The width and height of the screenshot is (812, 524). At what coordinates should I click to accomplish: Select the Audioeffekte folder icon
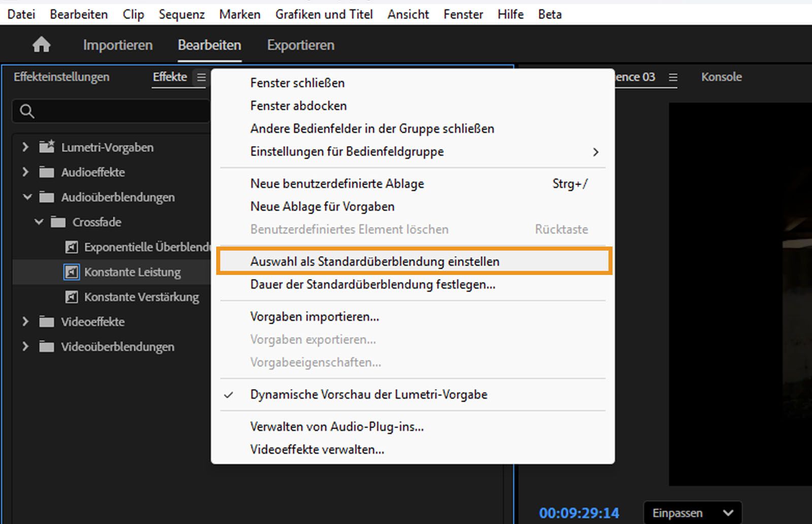(47, 172)
